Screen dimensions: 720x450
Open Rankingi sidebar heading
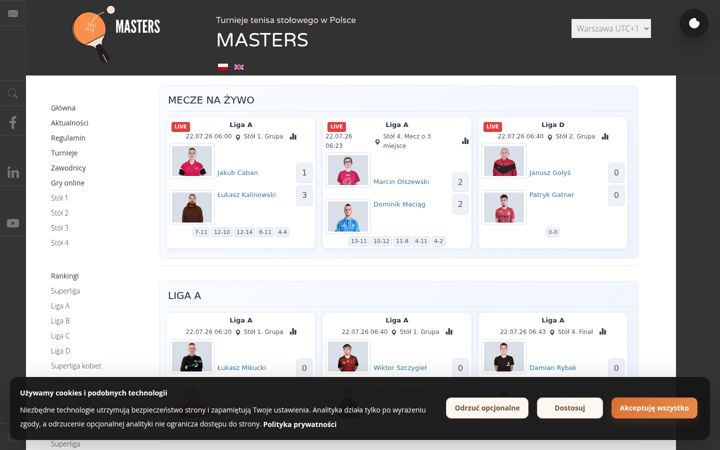pyautogui.click(x=65, y=276)
